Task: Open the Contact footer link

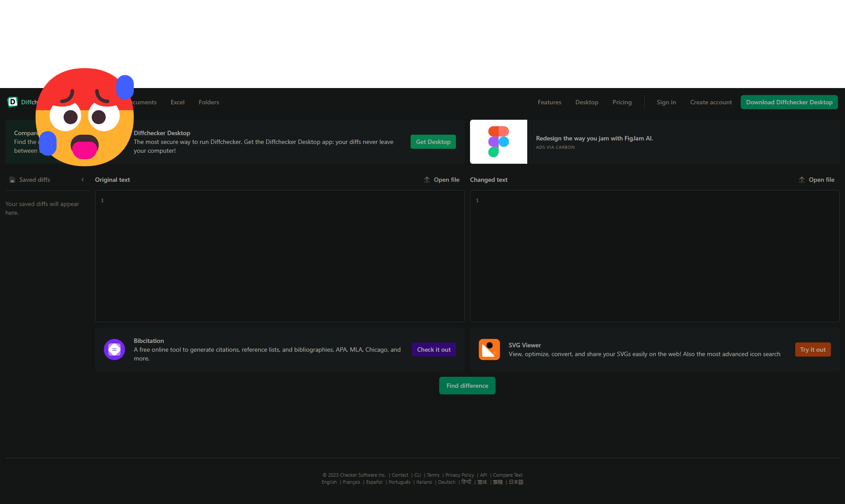Action: click(400, 475)
